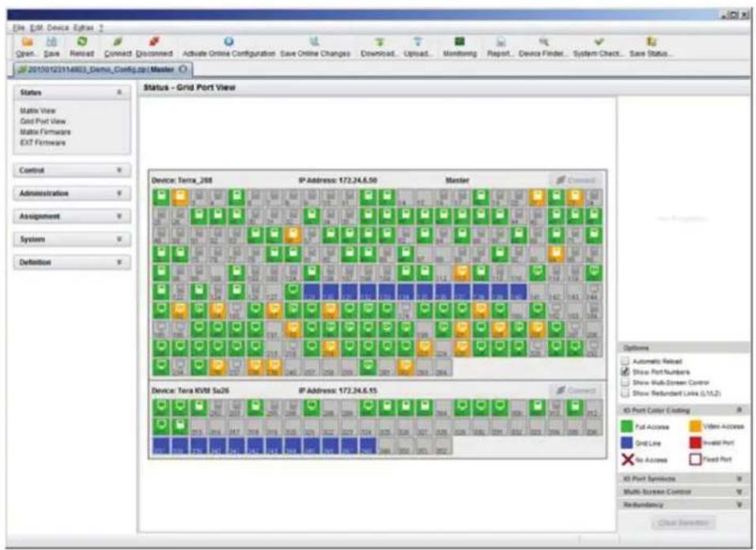Click the No Access red X legend icon
The image size is (756, 550).
pos(627,459)
